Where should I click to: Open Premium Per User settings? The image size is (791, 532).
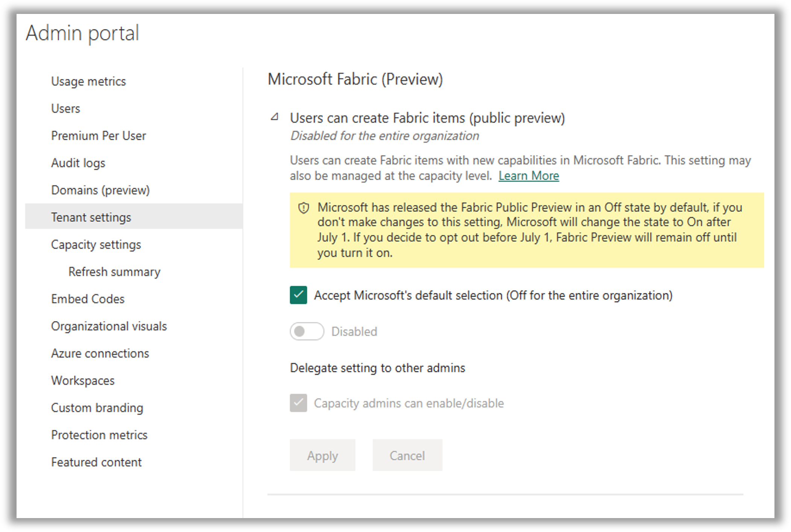pos(99,136)
